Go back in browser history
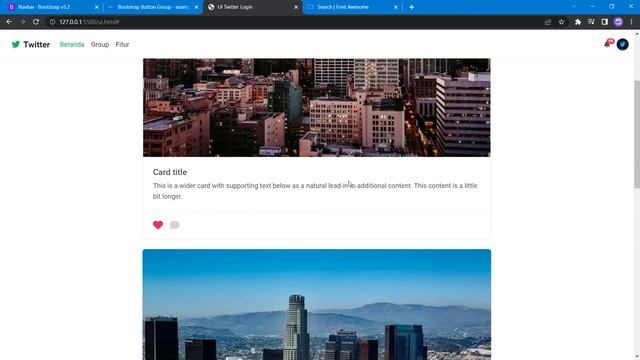The width and height of the screenshot is (640, 360). tap(9, 22)
